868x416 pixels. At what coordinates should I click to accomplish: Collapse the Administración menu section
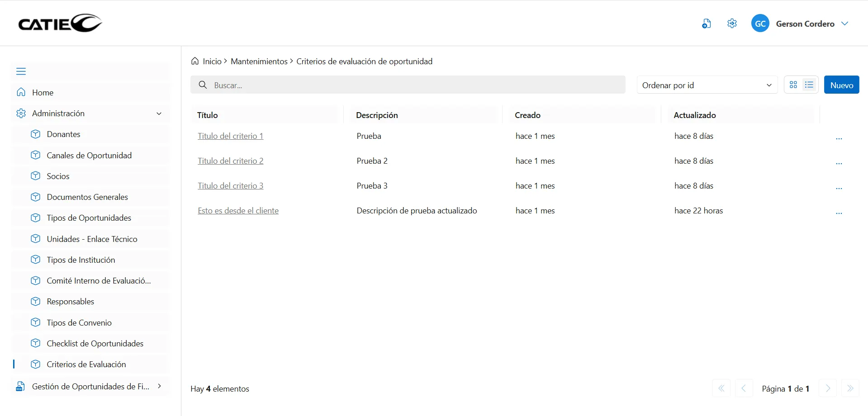coord(159,113)
